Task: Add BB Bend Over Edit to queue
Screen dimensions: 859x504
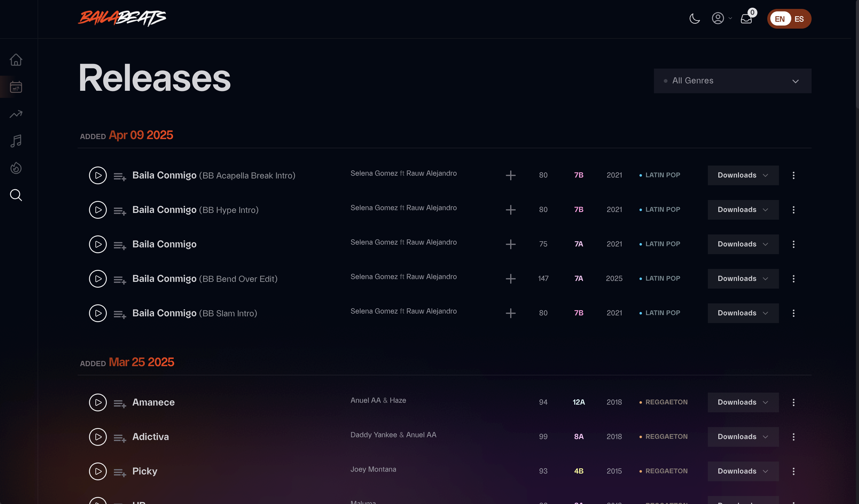Action: point(120,280)
